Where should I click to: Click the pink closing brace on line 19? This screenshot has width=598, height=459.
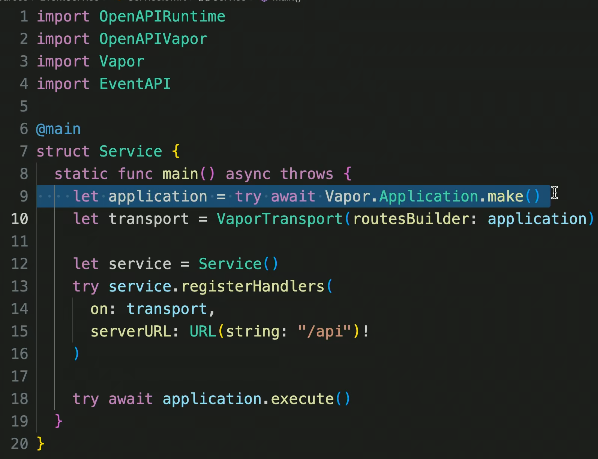[58, 421]
